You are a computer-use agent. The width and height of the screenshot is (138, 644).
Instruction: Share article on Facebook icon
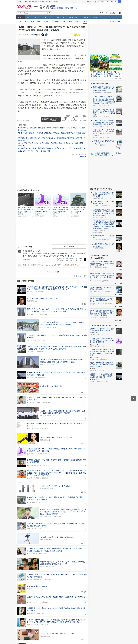coord(46,35)
